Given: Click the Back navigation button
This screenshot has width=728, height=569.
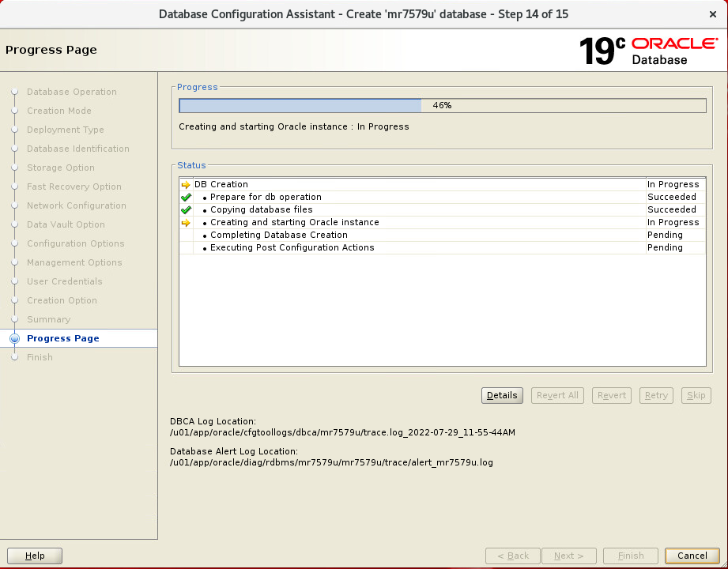Looking at the screenshot, I should tap(512, 556).
